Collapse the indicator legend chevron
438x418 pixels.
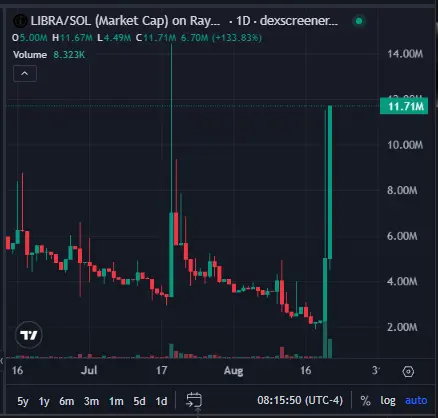pos(25,73)
